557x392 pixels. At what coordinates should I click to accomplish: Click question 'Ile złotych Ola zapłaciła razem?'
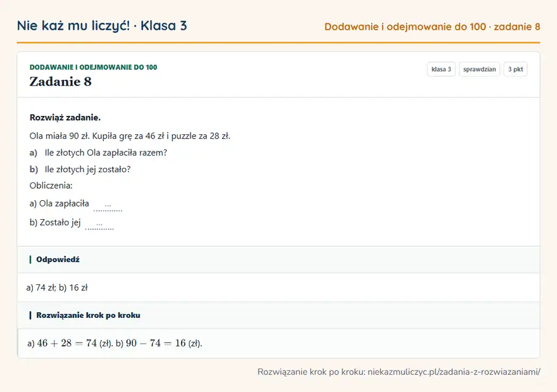tap(106, 153)
